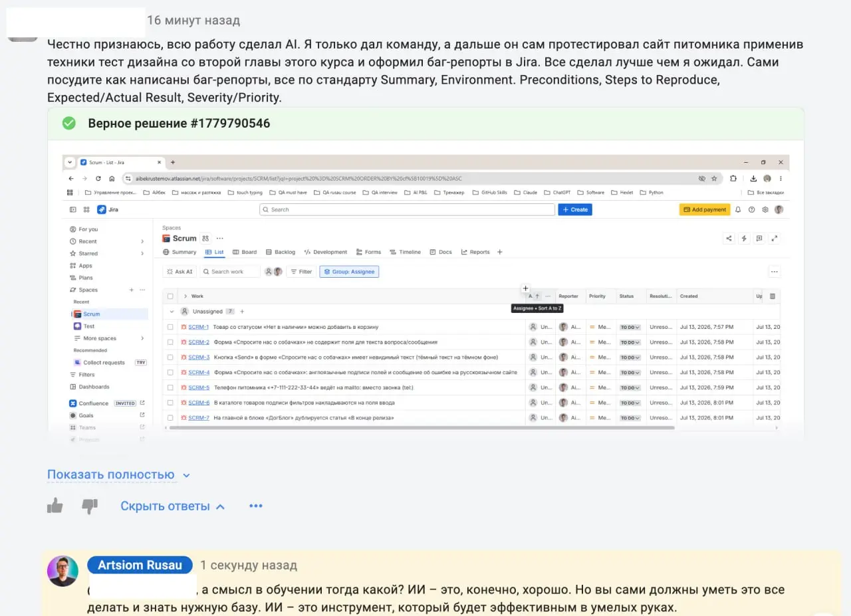851x616 pixels.
Task: Open the browser extensions puzzle icon
Action: (733, 178)
